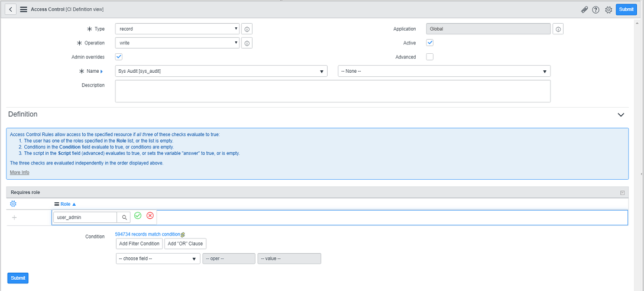Enable the Advanced checkbox
The image size is (644, 291).
click(430, 57)
